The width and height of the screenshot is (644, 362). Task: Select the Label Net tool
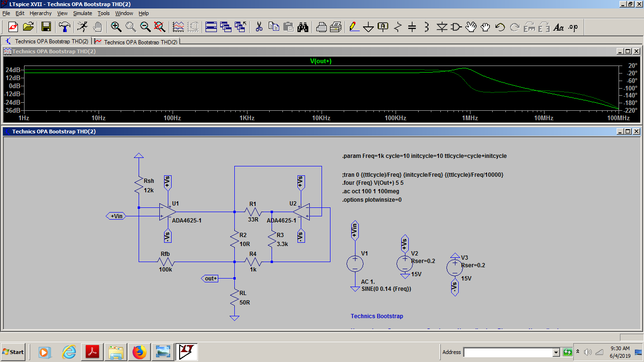[383, 27]
